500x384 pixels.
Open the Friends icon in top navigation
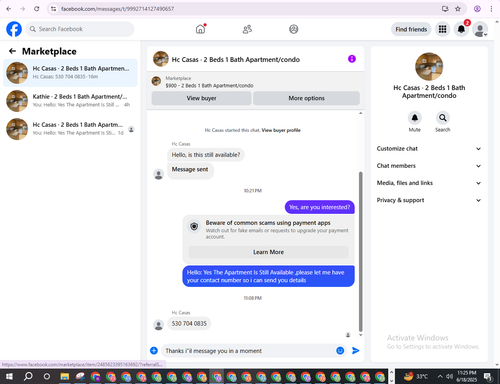click(247, 29)
